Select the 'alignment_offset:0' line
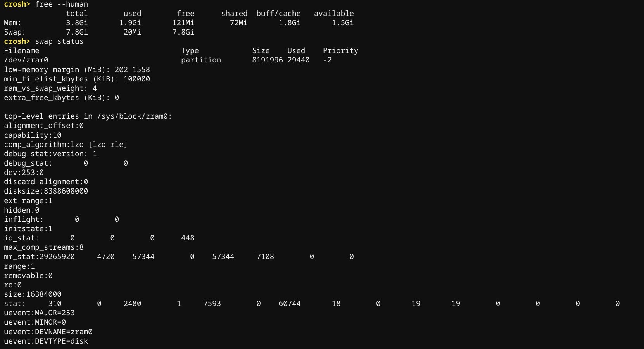Image resolution: width=644 pixels, height=349 pixels. tap(44, 126)
